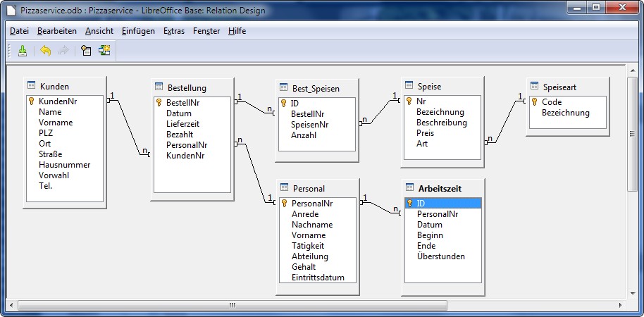Click the Redo arrow icon
644x317 pixels.
coord(63,51)
